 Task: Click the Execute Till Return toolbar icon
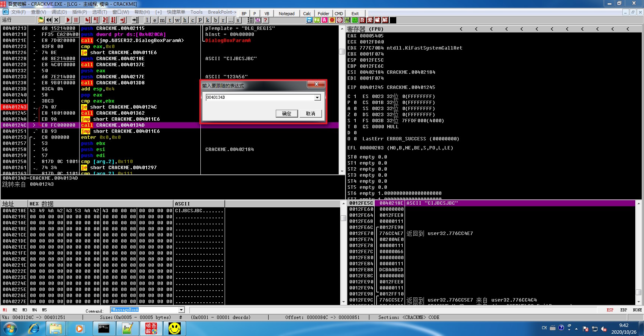click(123, 20)
